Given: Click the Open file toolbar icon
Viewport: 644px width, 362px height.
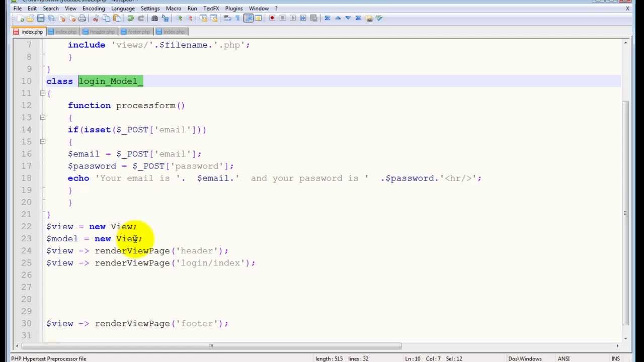Looking at the screenshot, I should click(30, 18).
